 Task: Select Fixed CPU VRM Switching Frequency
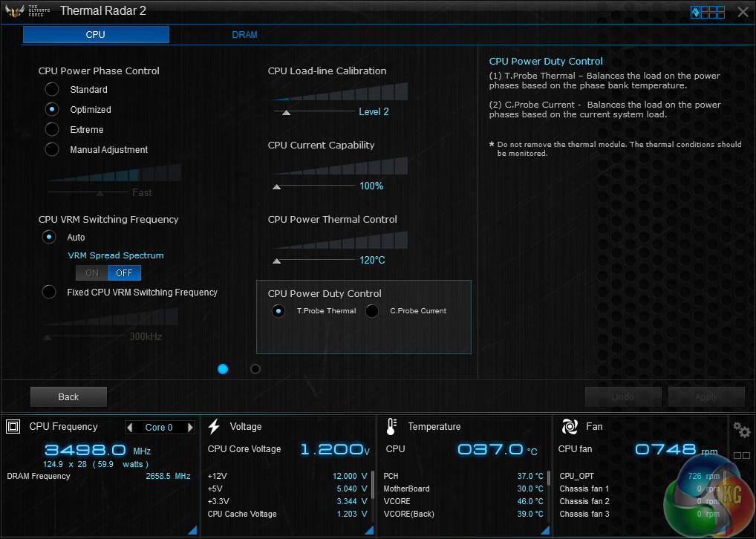coord(49,292)
